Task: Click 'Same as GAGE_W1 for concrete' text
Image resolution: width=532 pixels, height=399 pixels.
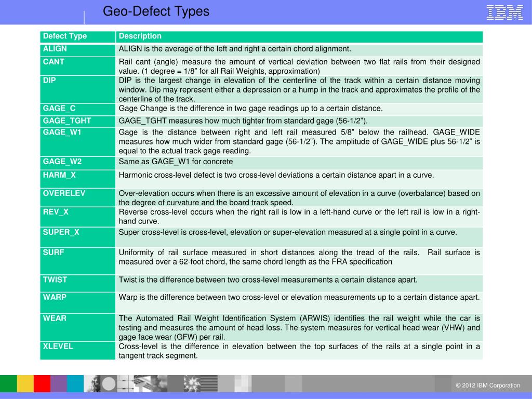Action: coord(176,162)
